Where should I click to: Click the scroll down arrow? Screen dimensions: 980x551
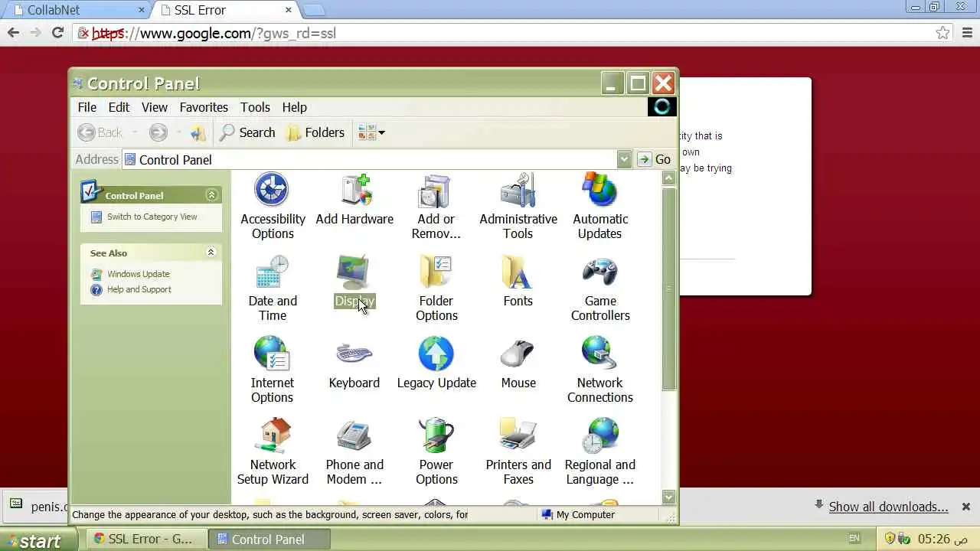click(x=668, y=497)
